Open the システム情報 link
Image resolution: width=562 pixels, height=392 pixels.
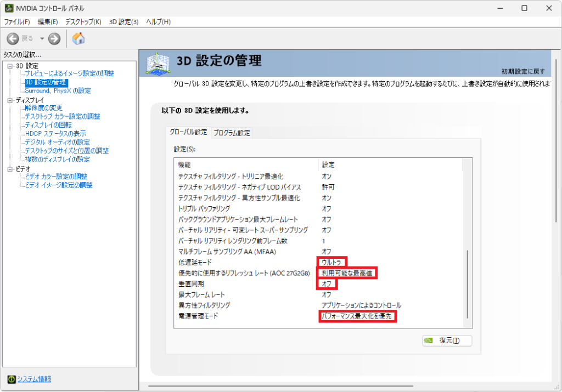click(34, 379)
